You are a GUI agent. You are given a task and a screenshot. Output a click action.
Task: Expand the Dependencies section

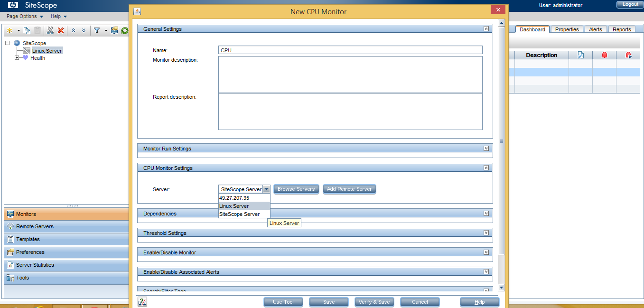click(x=486, y=214)
